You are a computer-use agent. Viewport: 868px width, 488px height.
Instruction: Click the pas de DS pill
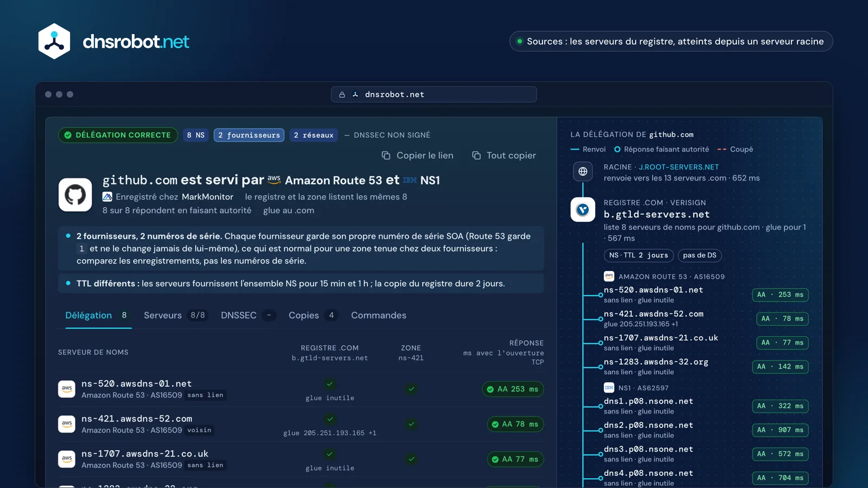[700, 255]
